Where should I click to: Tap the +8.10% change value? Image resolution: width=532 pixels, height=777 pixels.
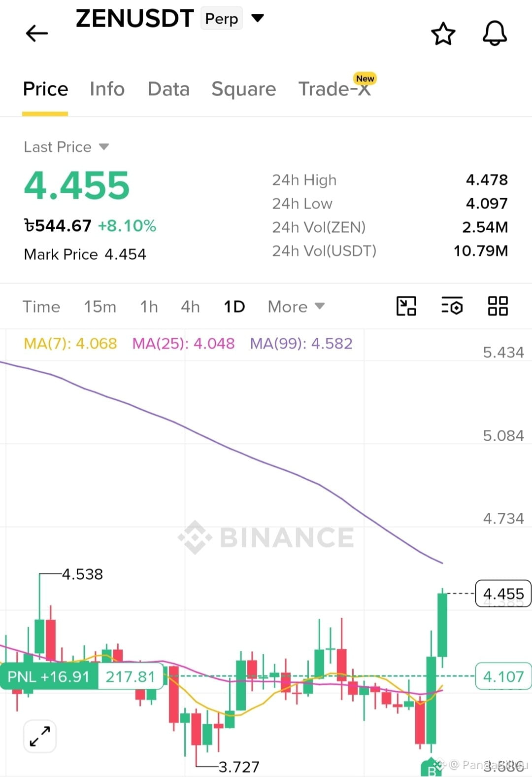pyautogui.click(x=127, y=226)
